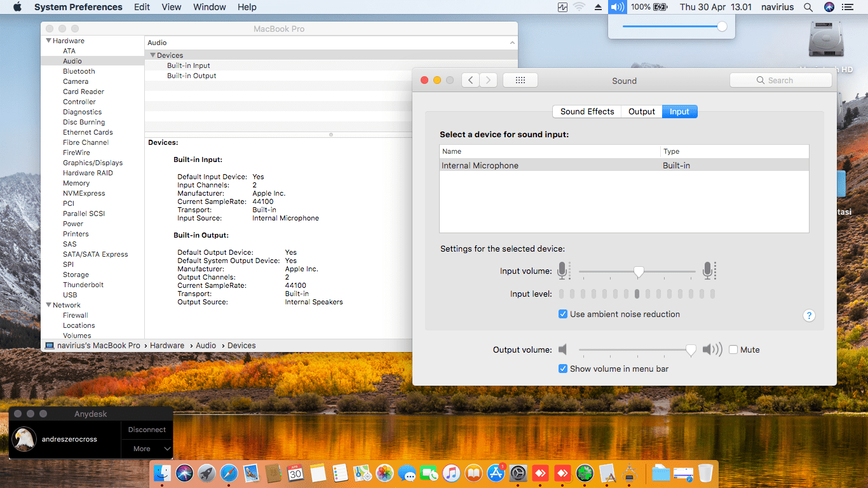Launch Safari from the Dock
The image size is (868, 488).
point(229,473)
